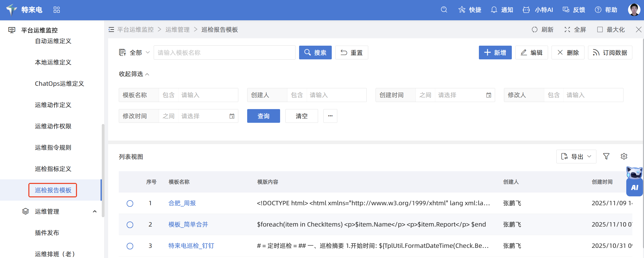Image resolution: width=644 pixels, height=258 pixels.
Task: Open the 小特AI assistant in header
Action: coord(538,10)
